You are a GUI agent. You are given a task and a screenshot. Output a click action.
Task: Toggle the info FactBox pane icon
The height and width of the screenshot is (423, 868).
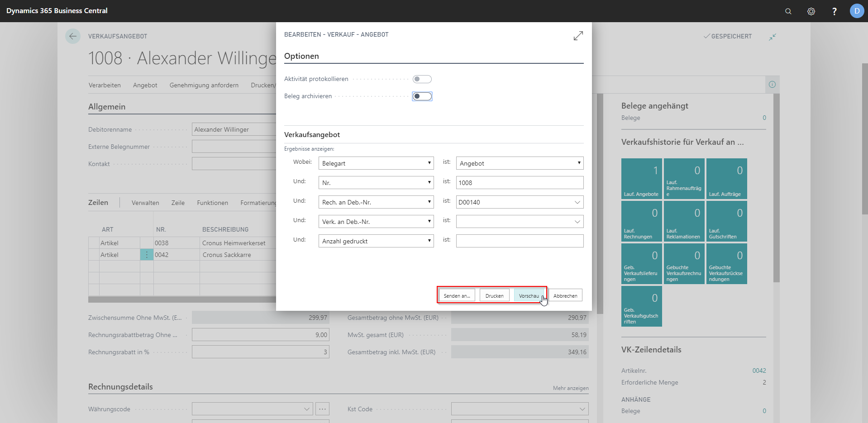coord(772,85)
